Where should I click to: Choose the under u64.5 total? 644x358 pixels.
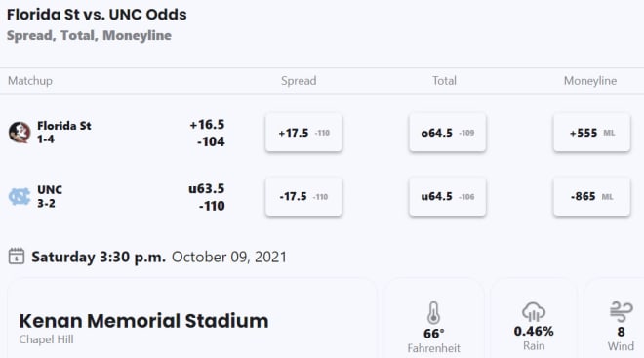[x=447, y=197]
